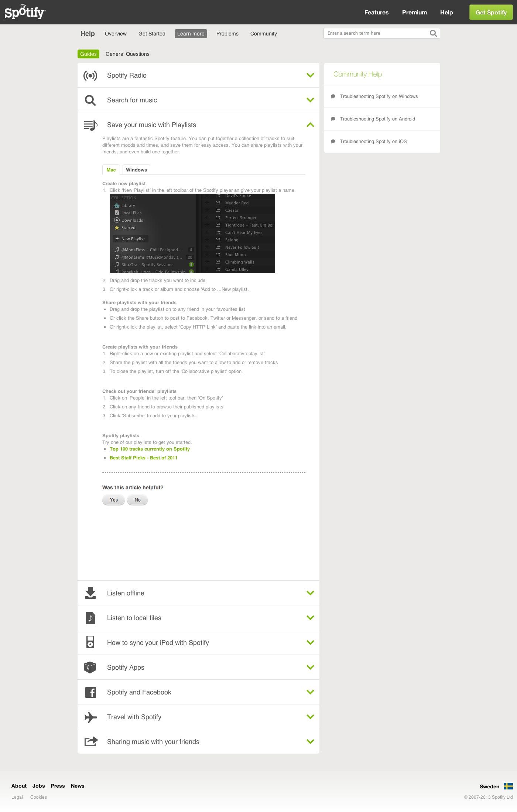Viewport: 517px width, 812px height.
Task: Click the iPod icon beside sync guide
Action: (90, 642)
